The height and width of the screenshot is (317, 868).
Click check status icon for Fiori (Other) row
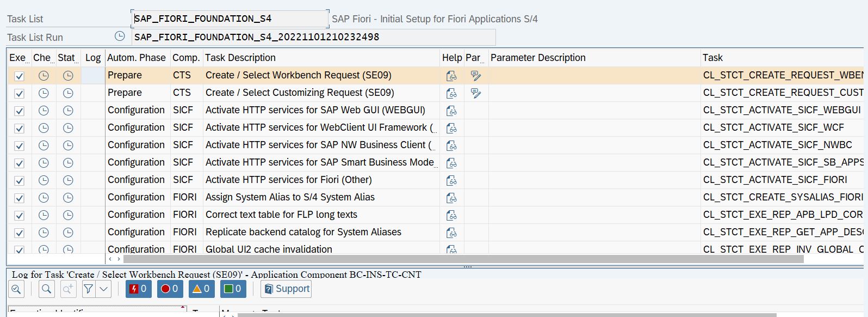[x=44, y=180]
